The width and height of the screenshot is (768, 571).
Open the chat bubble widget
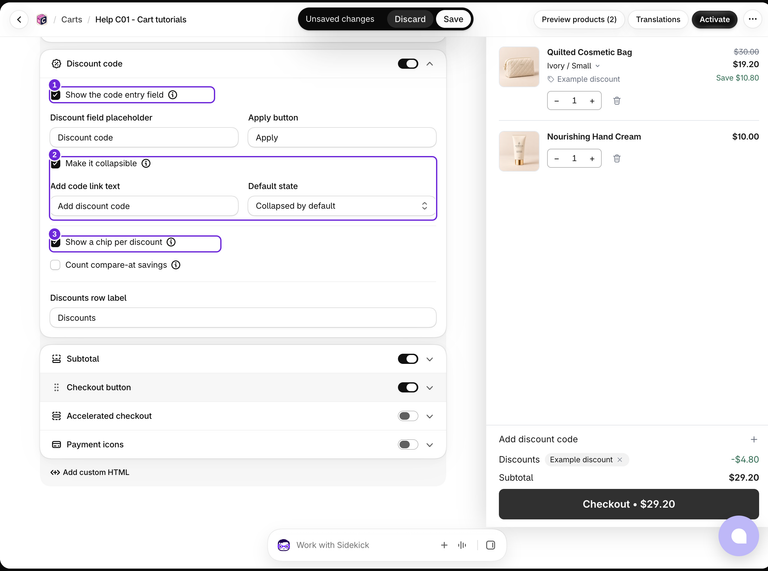click(x=738, y=536)
